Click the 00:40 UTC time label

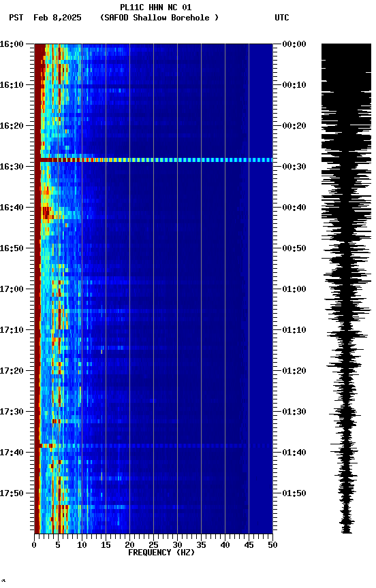click(x=294, y=208)
